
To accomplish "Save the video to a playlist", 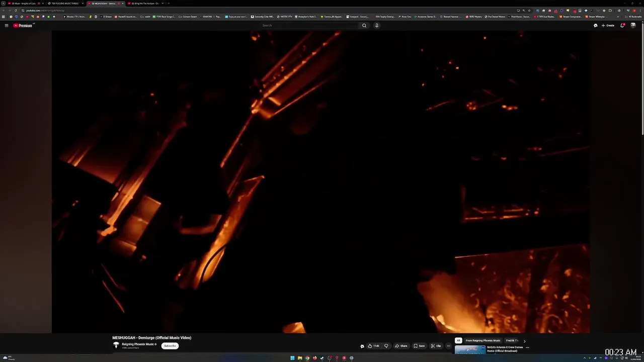I will [x=419, y=346].
